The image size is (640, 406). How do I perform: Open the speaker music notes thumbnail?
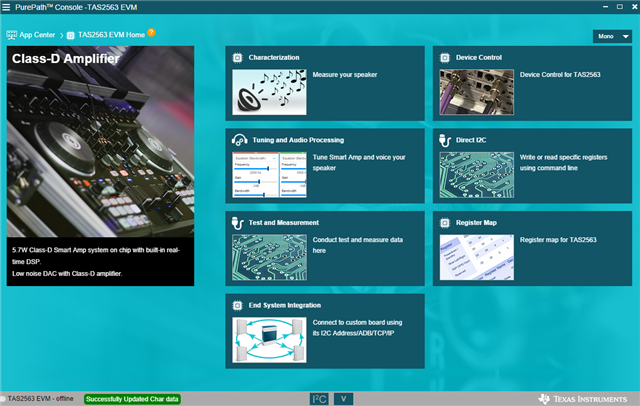click(269, 92)
